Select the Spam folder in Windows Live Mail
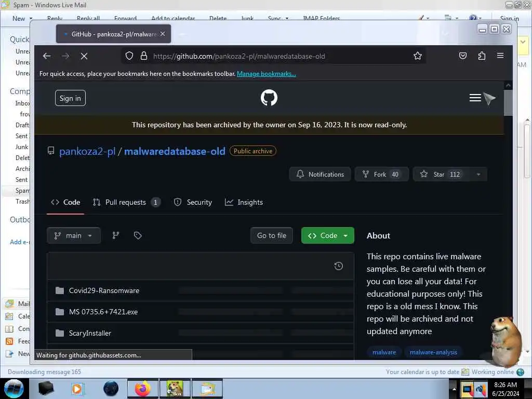The width and height of the screenshot is (532, 399). (x=22, y=191)
